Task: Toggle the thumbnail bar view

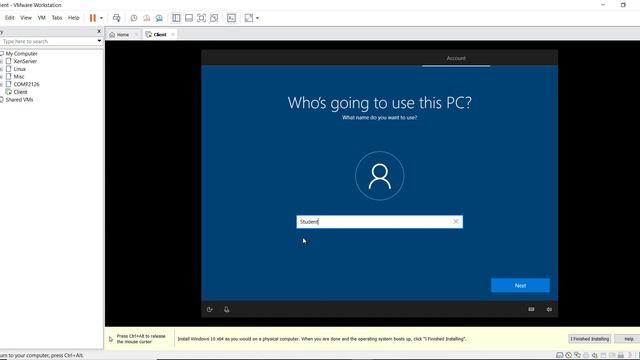Action: click(x=189, y=18)
